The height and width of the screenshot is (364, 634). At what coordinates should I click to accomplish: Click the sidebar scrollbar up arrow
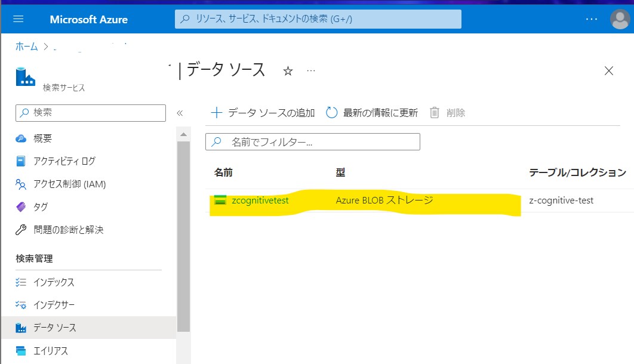(x=183, y=134)
